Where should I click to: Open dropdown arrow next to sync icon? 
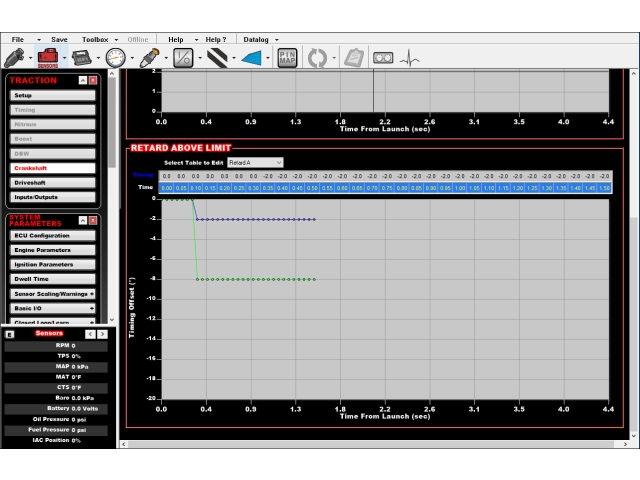[334, 58]
